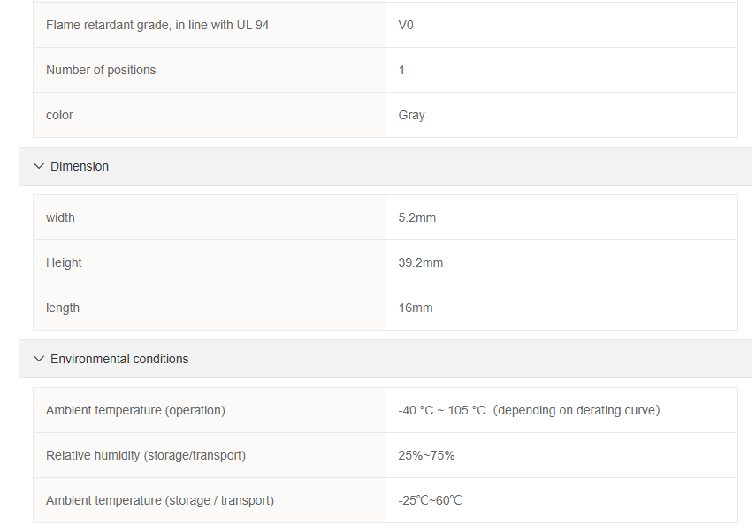Screen dimensions: 756x532
Task: Select the Number of positions value 1
Action: point(401,70)
